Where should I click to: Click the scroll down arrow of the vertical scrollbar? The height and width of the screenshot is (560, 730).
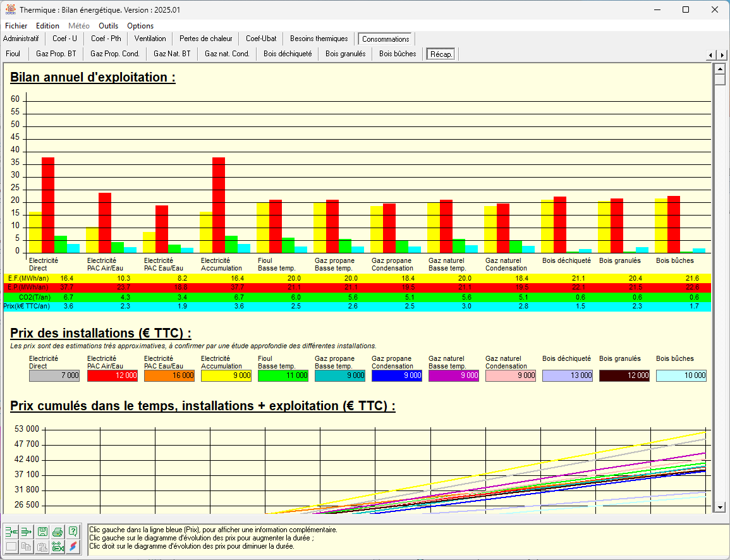(719, 507)
